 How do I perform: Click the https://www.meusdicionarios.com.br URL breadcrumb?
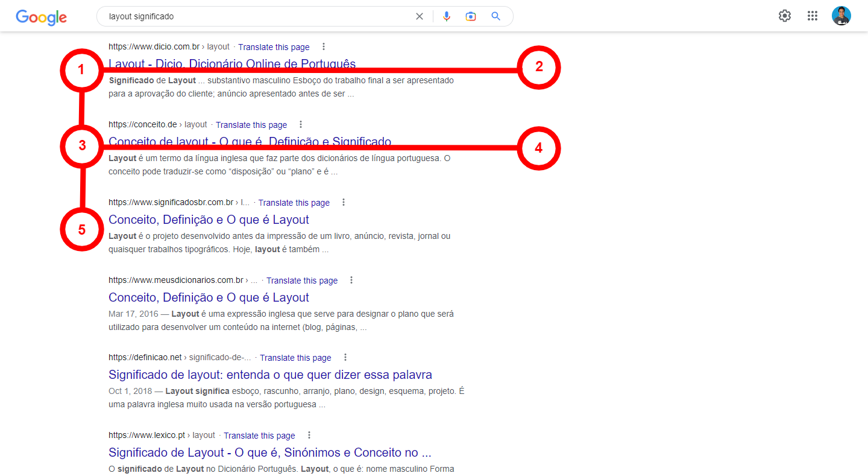pos(183,280)
